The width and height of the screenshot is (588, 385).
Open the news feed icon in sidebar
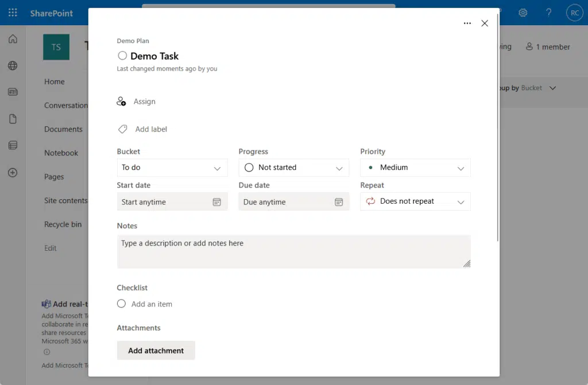(x=13, y=92)
